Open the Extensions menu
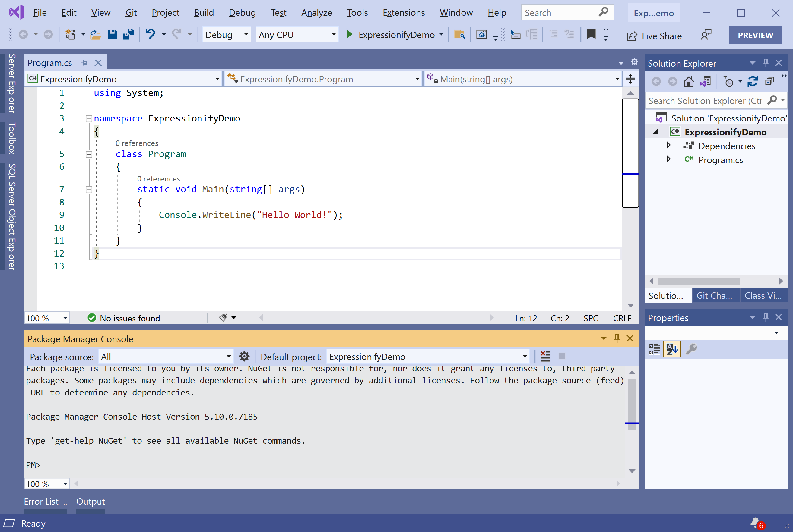793x532 pixels. coord(403,13)
